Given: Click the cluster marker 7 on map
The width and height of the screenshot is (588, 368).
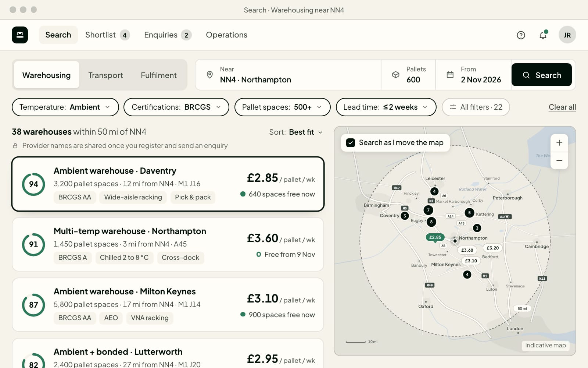Looking at the screenshot, I should pos(428,210).
